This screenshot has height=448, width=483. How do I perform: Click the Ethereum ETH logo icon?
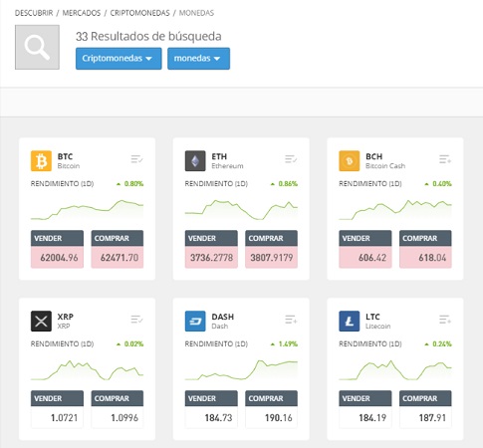[x=195, y=161]
